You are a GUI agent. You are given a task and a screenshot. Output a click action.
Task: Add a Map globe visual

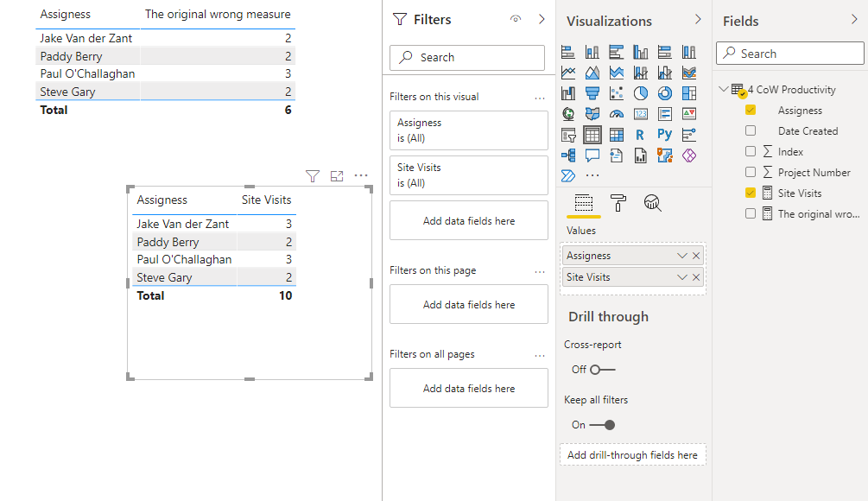568,114
